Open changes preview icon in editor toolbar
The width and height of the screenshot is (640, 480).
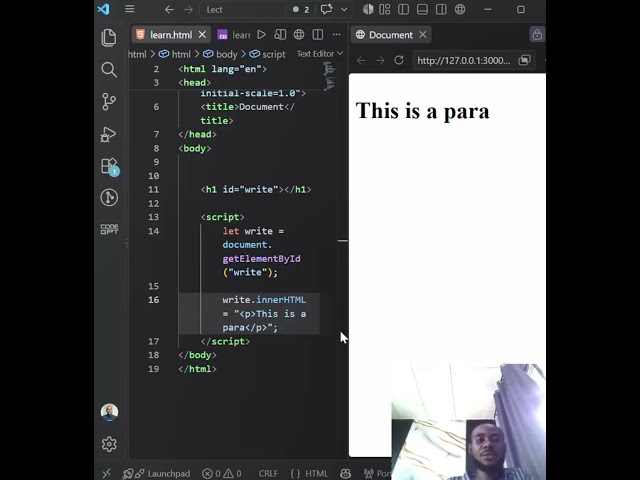pos(280,35)
